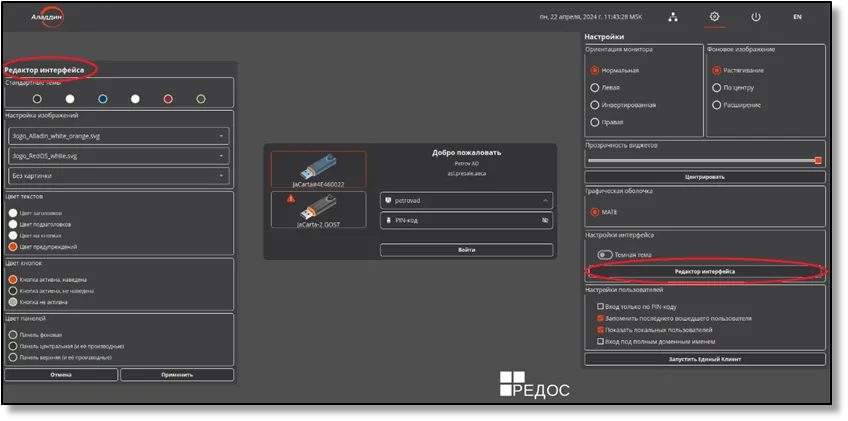Viewport: 848px width, 421px height.
Task: Select Левая monitor orientation
Action: tap(595, 88)
